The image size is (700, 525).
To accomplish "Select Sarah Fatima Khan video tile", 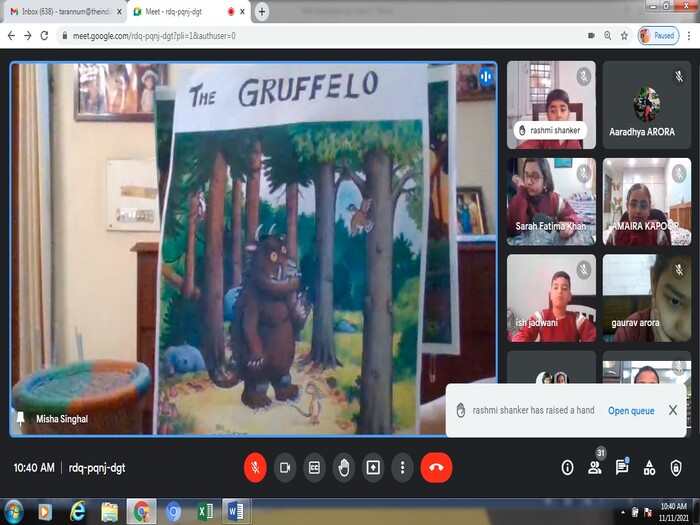I will click(551, 201).
